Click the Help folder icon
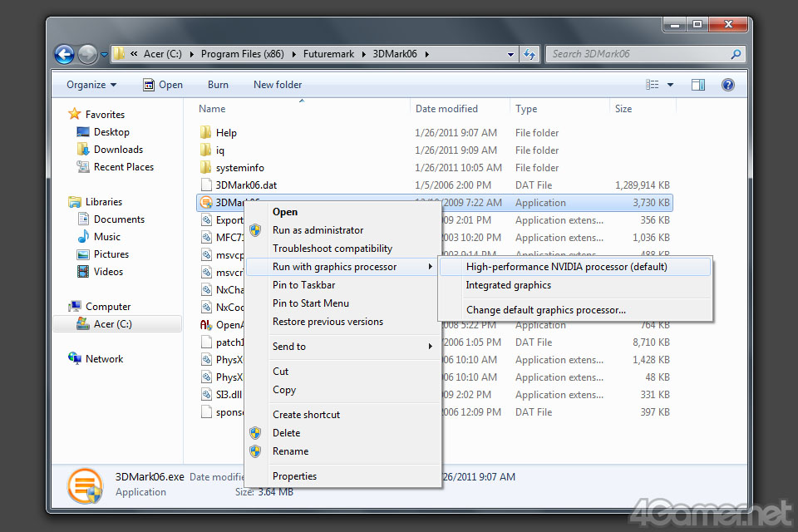This screenshot has width=798, height=532. tap(205, 132)
